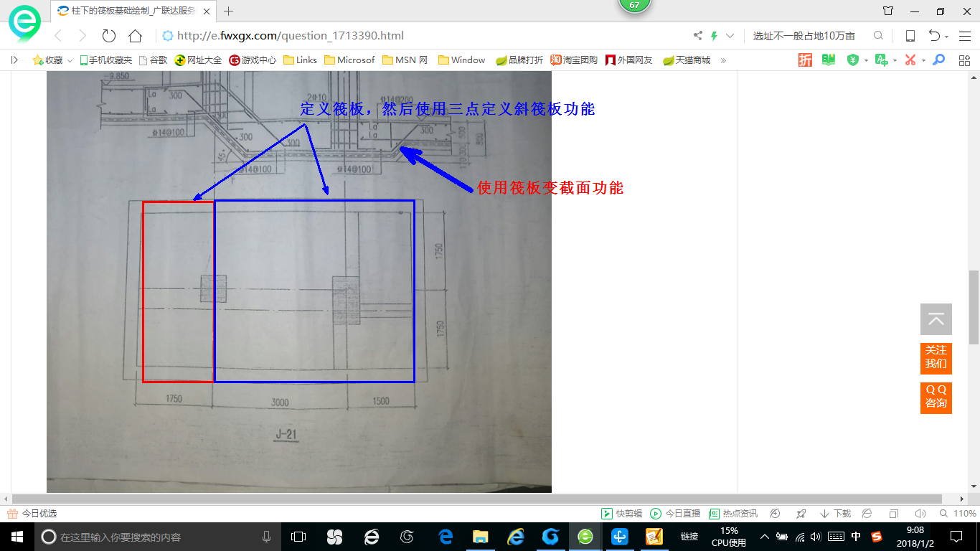The image size is (980, 551).
Task: Open the browser main menu
Action: (964, 36)
